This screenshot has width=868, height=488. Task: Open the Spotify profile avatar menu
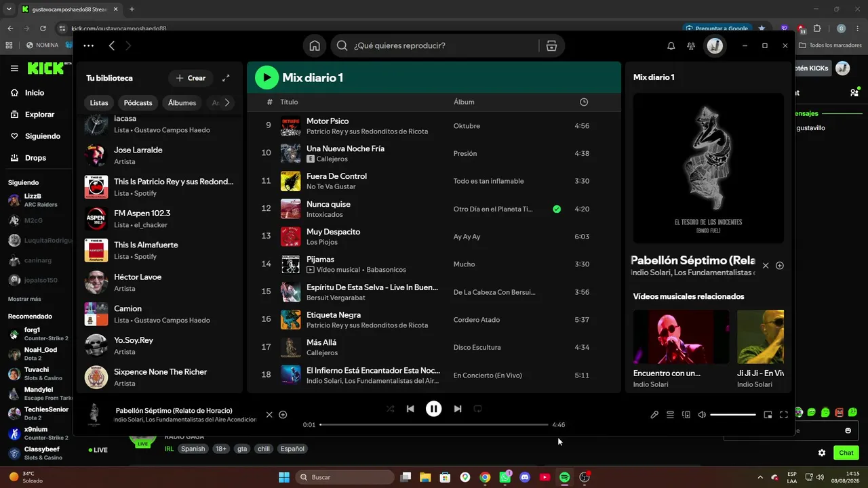point(715,46)
